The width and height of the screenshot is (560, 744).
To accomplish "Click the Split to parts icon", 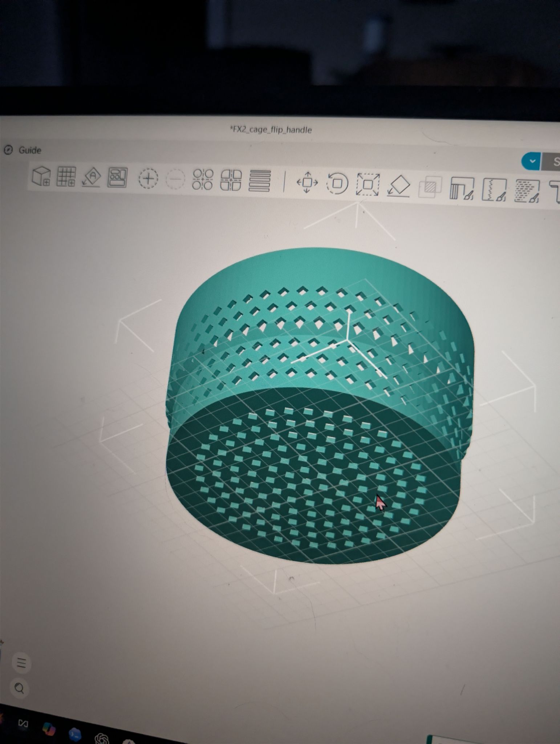I will 231,180.
